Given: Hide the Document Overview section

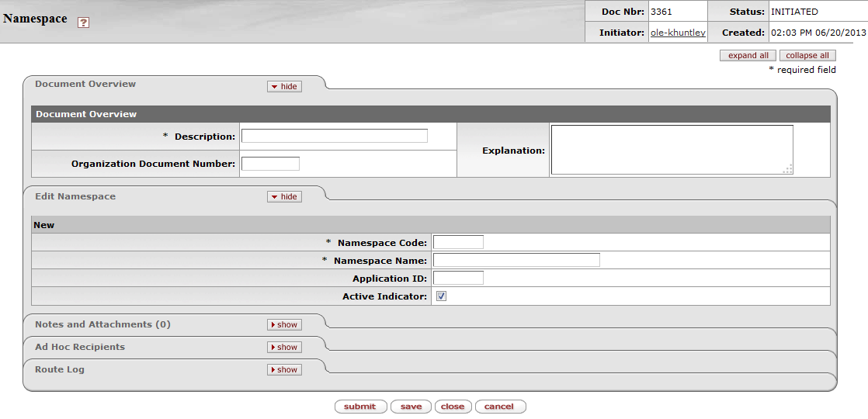Looking at the screenshot, I should (x=284, y=86).
